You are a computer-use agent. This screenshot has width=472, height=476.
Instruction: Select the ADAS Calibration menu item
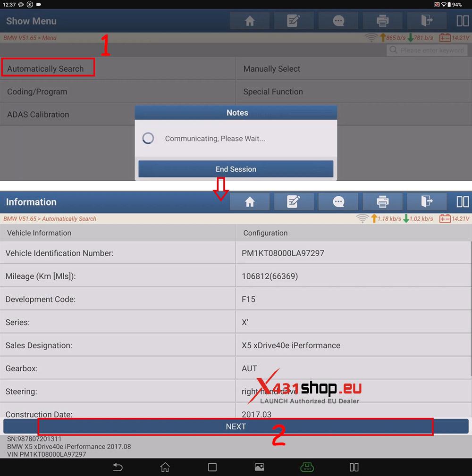pos(38,115)
